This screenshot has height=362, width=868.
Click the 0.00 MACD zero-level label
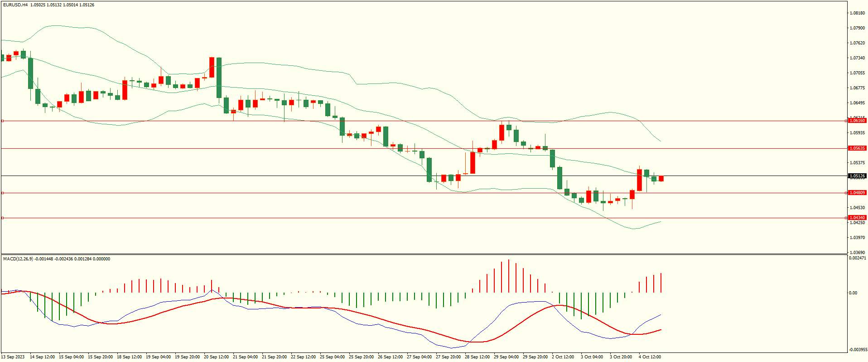(853, 293)
